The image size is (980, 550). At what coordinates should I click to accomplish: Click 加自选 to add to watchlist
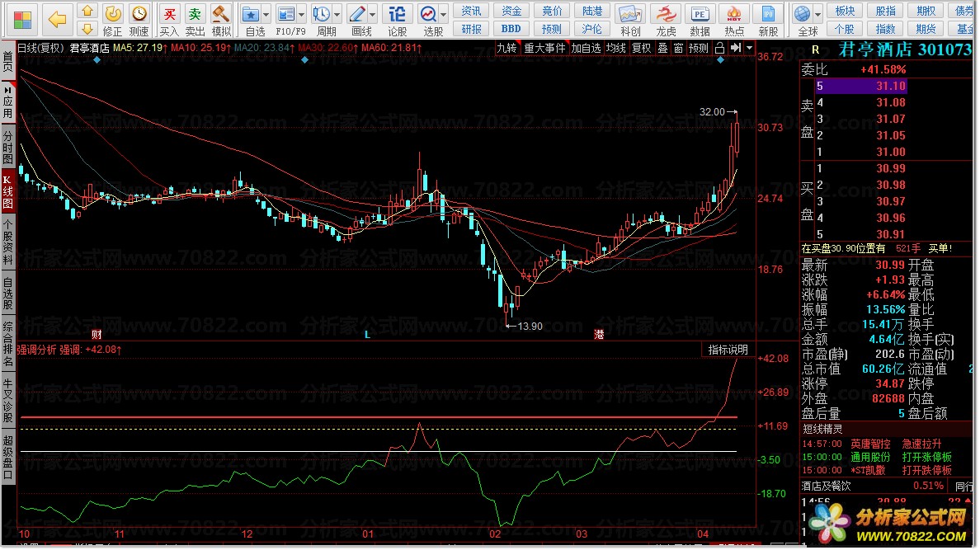(x=586, y=48)
